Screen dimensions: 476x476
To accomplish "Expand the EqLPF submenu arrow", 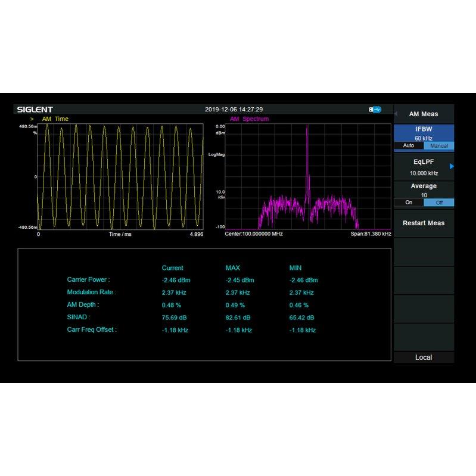I will (x=451, y=166).
